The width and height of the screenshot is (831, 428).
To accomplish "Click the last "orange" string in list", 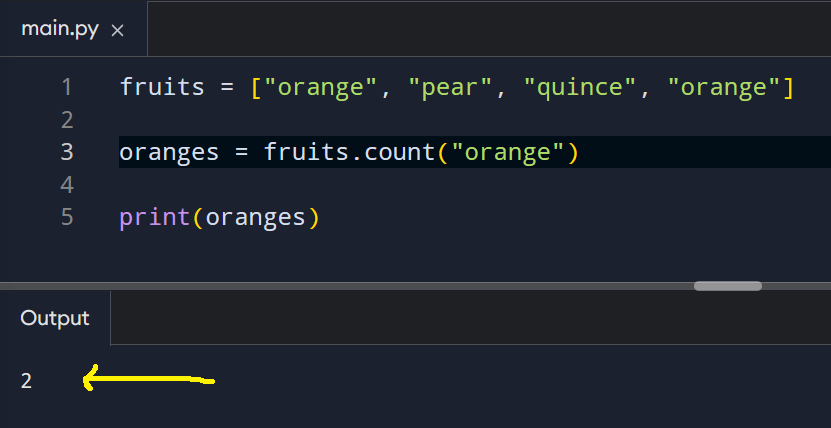I will [x=729, y=87].
